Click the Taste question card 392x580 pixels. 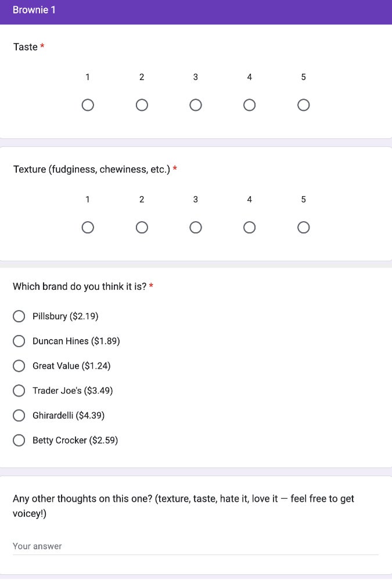196,81
